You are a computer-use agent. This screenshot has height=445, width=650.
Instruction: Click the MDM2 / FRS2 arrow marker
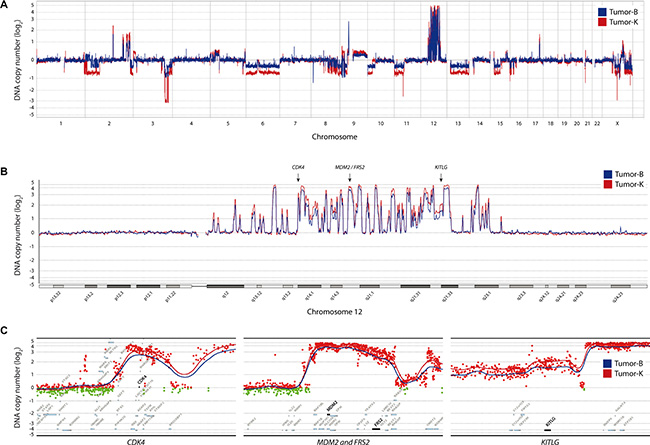(350, 177)
